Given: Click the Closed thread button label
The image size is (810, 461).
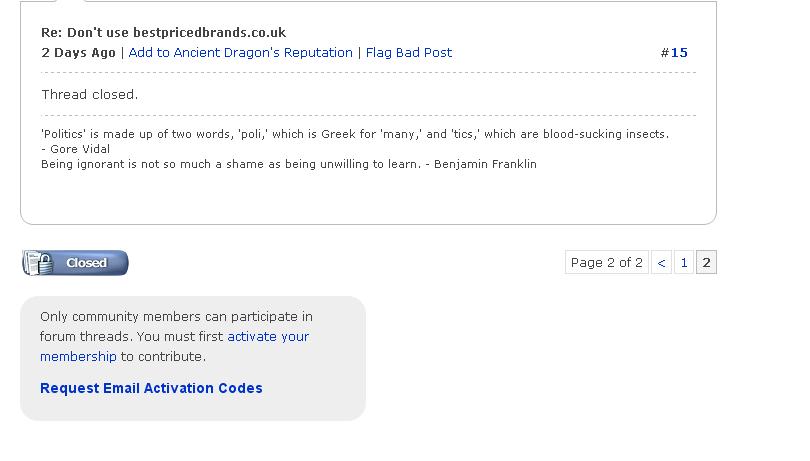Looking at the screenshot, I should click(x=86, y=263).
